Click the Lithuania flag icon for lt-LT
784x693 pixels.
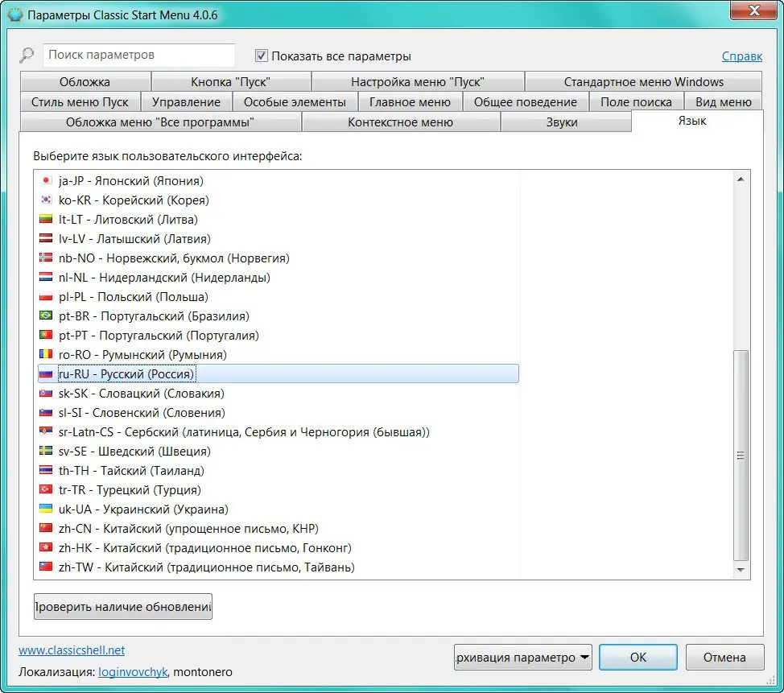tap(46, 220)
